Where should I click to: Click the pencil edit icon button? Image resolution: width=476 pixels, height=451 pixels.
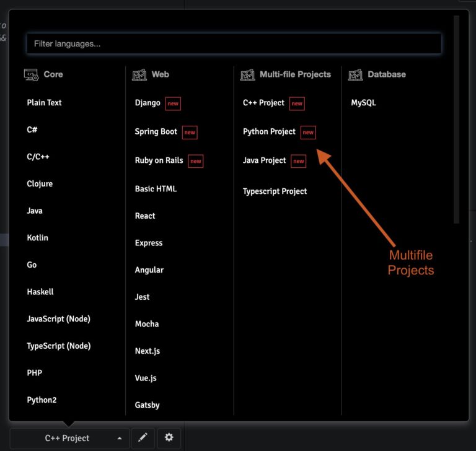coord(143,437)
